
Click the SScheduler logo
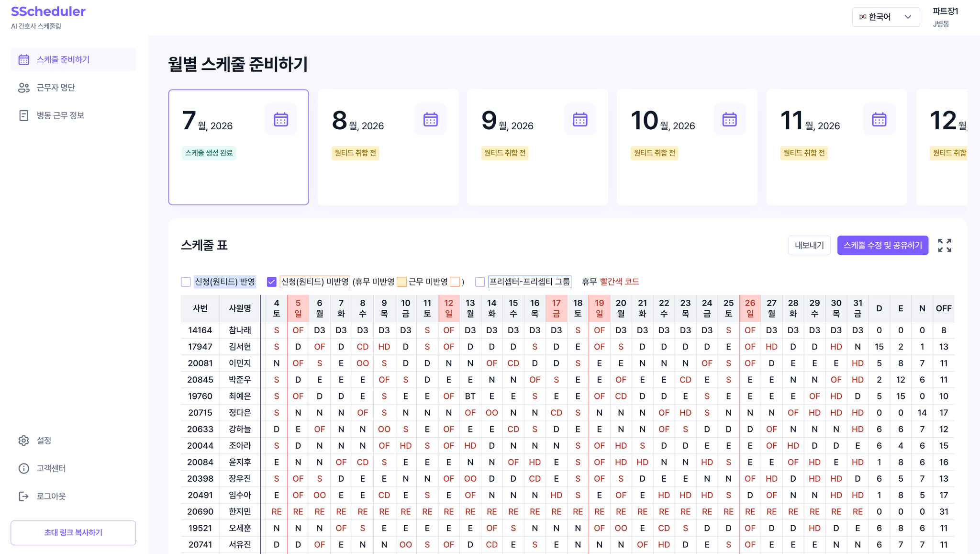48,11
